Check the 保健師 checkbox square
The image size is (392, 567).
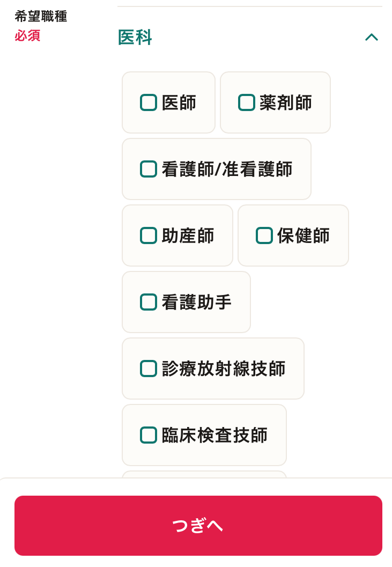tap(264, 235)
